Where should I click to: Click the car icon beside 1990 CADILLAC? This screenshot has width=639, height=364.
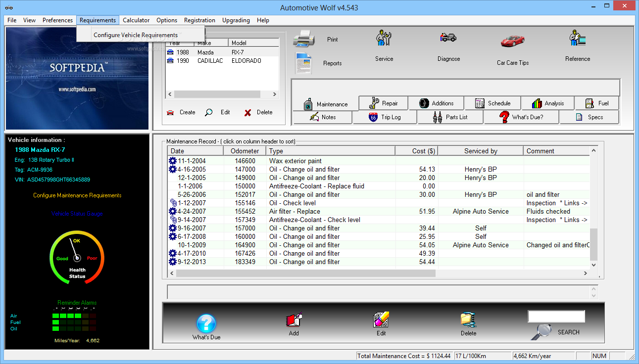[x=171, y=61]
